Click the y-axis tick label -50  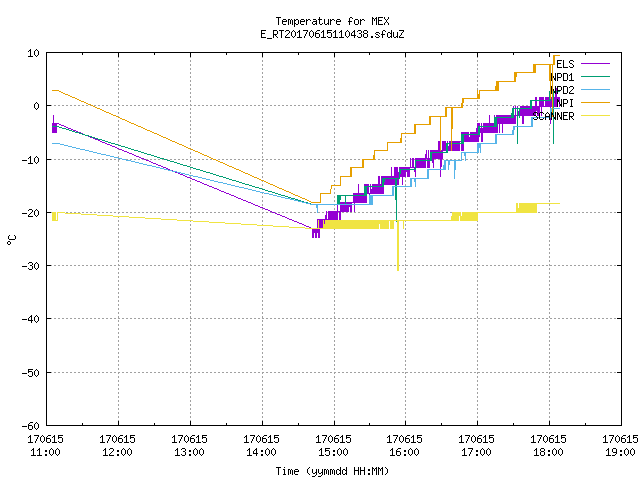[31, 373]
